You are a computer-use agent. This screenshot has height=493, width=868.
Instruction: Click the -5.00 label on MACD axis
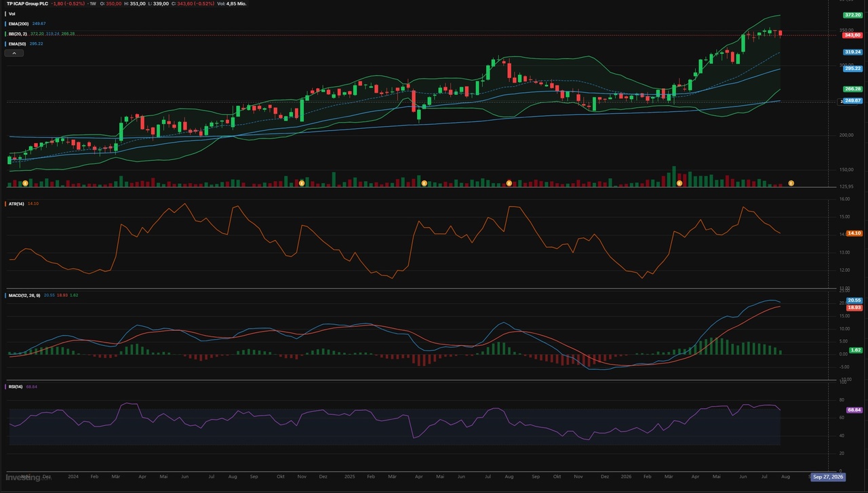coord(845,368)
